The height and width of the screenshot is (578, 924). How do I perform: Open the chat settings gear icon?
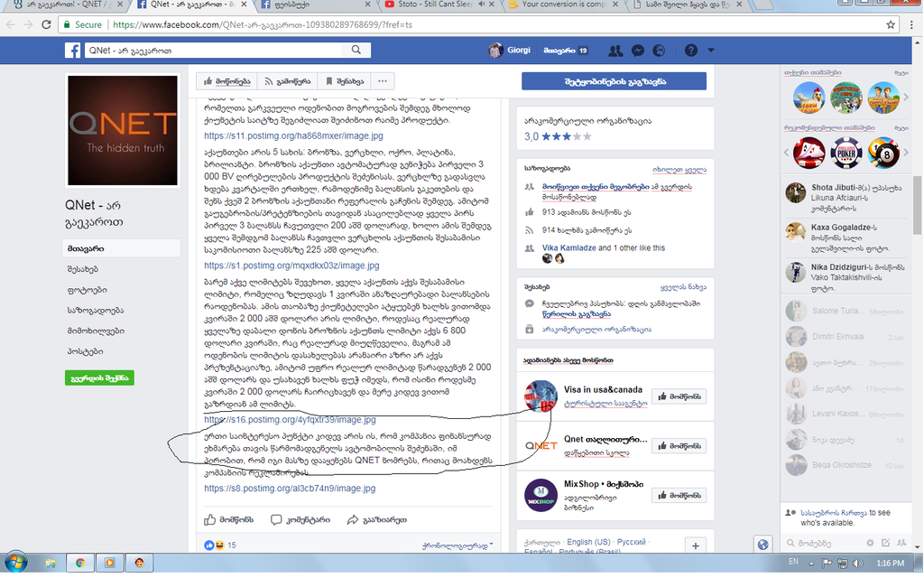[x=870, y=543]
